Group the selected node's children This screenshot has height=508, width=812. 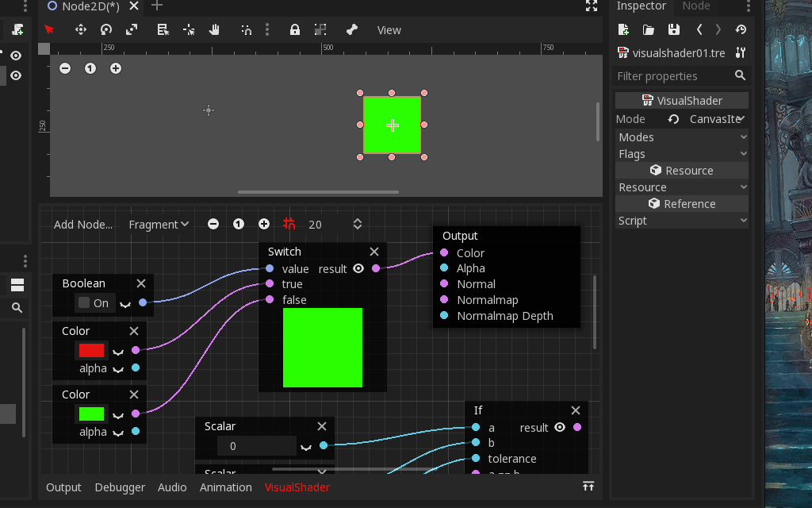tap(320, 29)
